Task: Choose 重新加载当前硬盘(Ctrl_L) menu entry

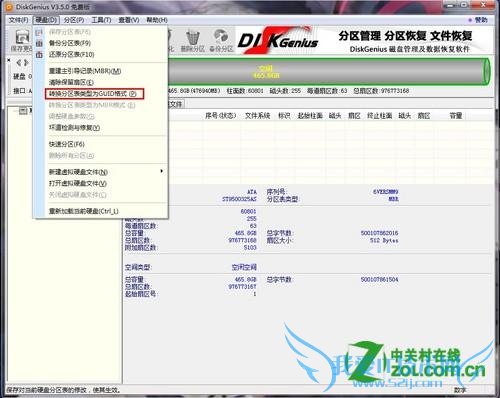Action: pyautogui.click(x=84, y=211)
